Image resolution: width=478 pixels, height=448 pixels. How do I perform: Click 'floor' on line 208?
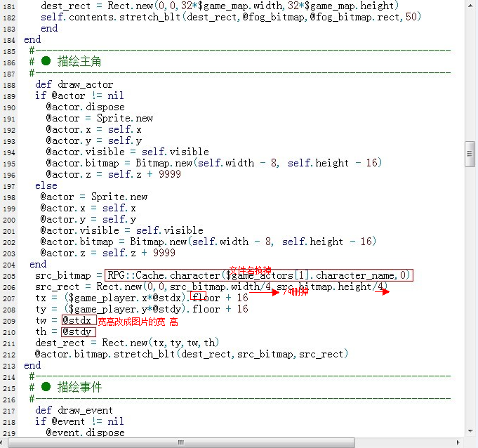206,309
